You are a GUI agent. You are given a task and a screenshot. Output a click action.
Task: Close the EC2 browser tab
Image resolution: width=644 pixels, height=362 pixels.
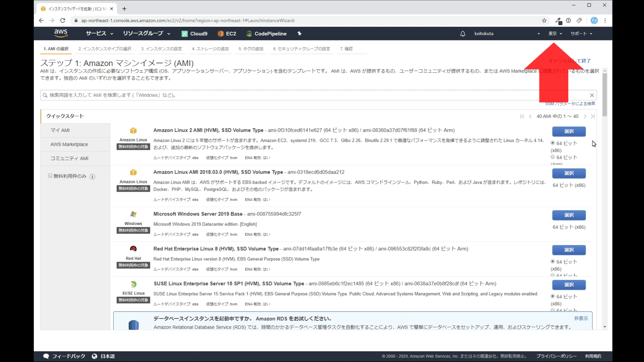[112, 9]
